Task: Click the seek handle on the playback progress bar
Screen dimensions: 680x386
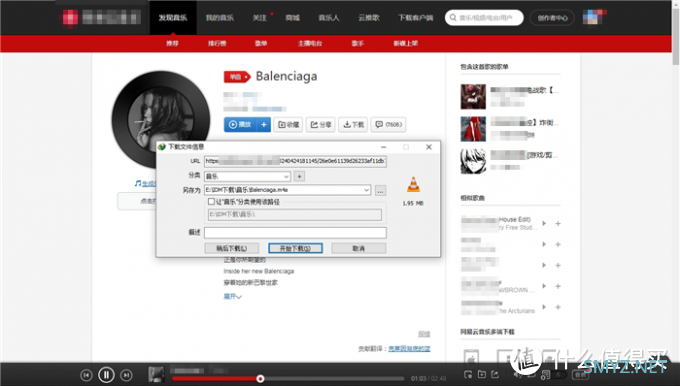Action: [x=260, y=379]
